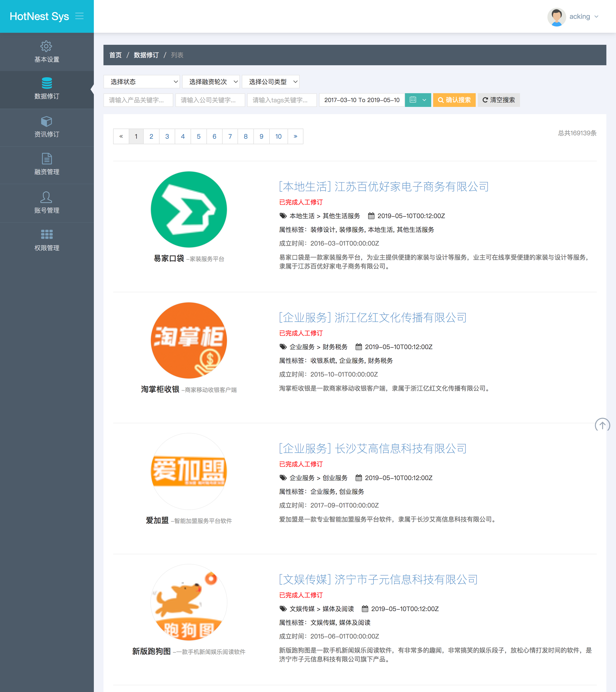Screen dimensions: 616x692
Task: Open the 融资管理 document icon
Action: 47,158
